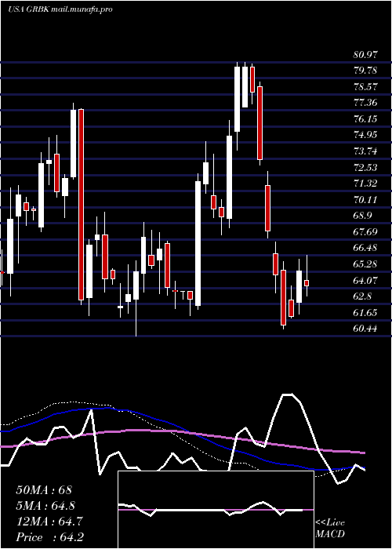Click the 74.95 price axis label
Viewport: 392px width, 549px height.
click(365, 135)
